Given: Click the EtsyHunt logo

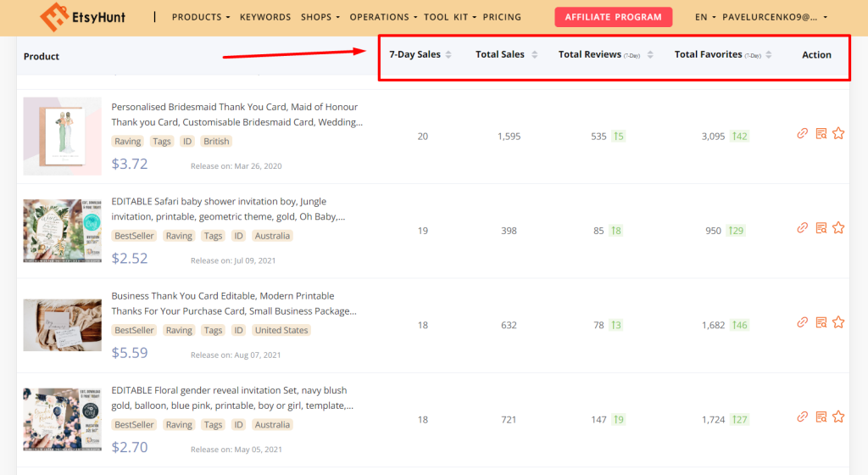Looking at the screenshot, I should (83, 17).
